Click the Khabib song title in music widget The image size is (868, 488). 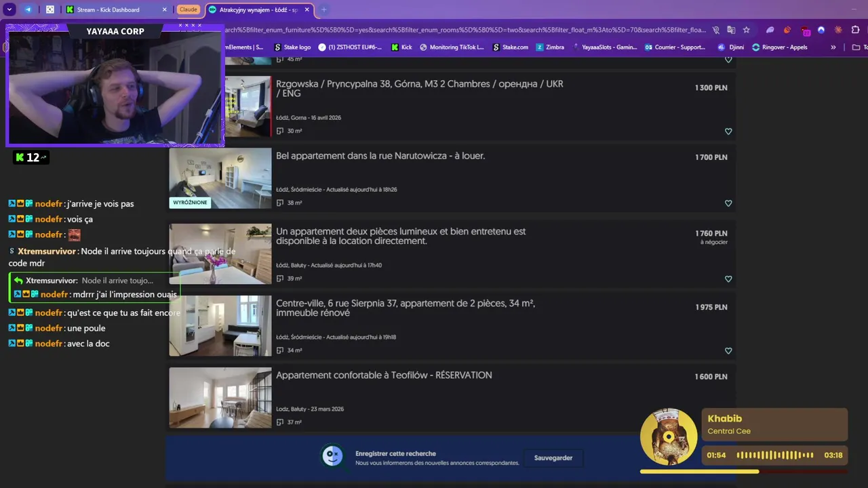(x=725, y=419)
